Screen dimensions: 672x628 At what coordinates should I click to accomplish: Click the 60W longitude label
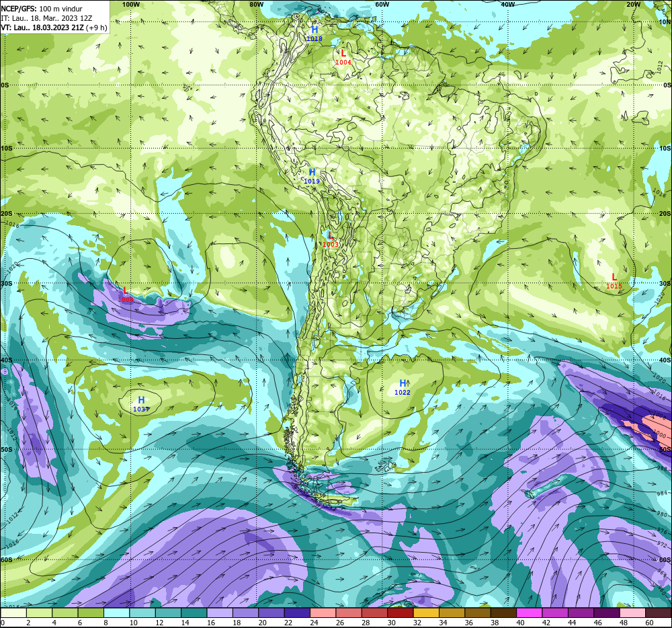[x=382, y=4]
